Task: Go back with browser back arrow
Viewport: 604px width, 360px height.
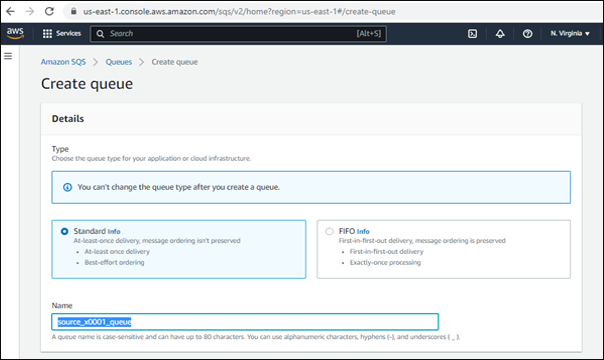Action: tap(10, 11)
